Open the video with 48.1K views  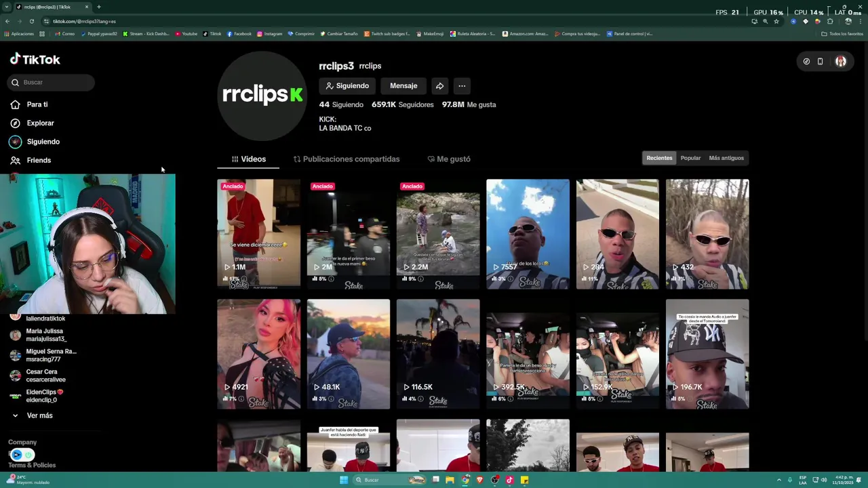point(348,354)
